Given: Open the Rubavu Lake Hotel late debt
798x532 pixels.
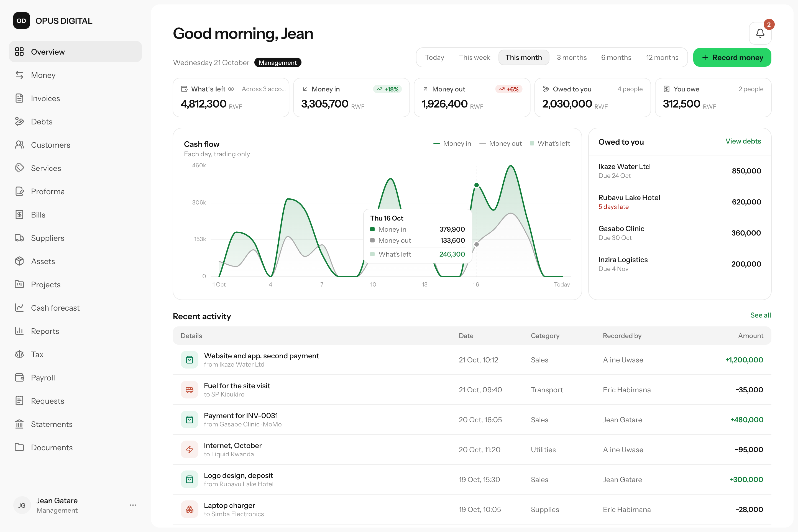Looking at the screenshot, I should (680, 202).
